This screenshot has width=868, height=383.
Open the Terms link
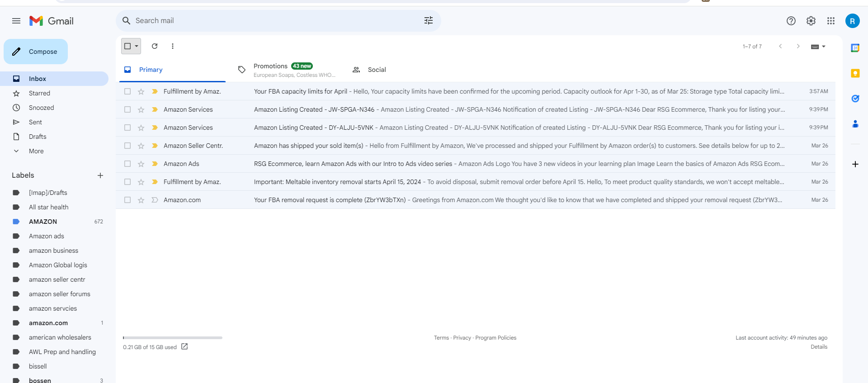tap(441, 338)
